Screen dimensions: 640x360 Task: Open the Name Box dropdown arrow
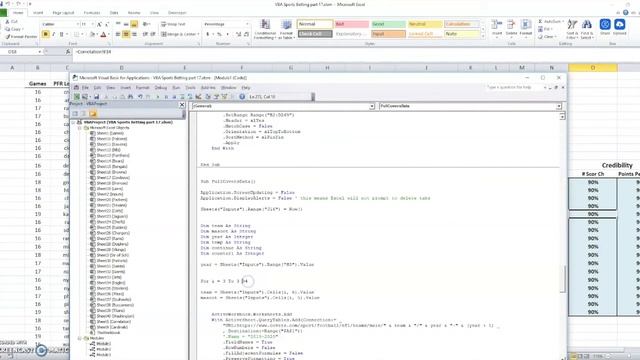[40, 52]
